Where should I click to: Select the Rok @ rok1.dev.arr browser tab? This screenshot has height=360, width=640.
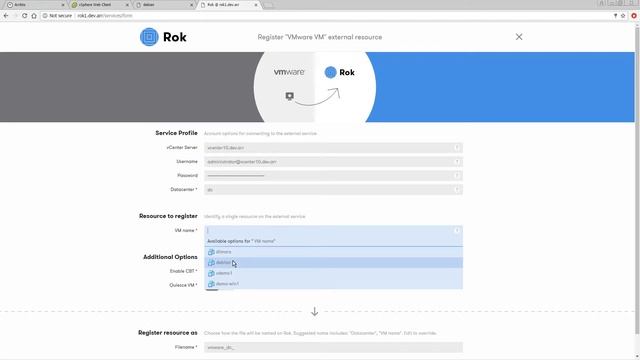tap(229, 4)
